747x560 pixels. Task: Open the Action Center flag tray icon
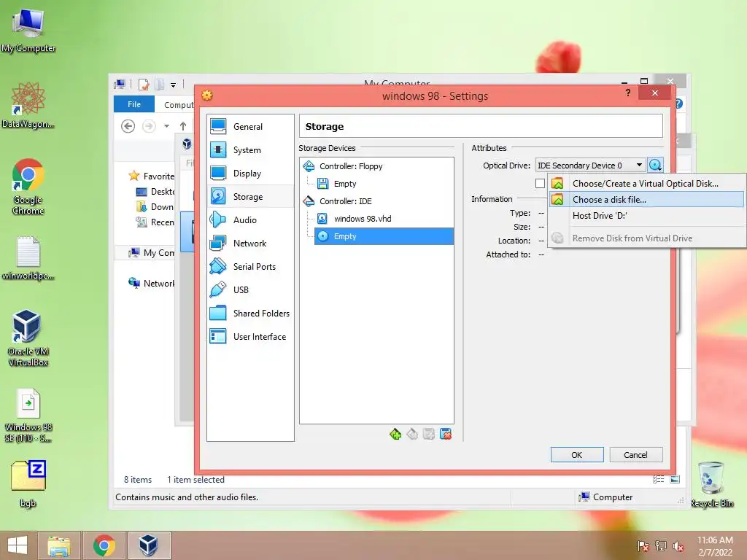pyautogui.click(x=643, y=546)
